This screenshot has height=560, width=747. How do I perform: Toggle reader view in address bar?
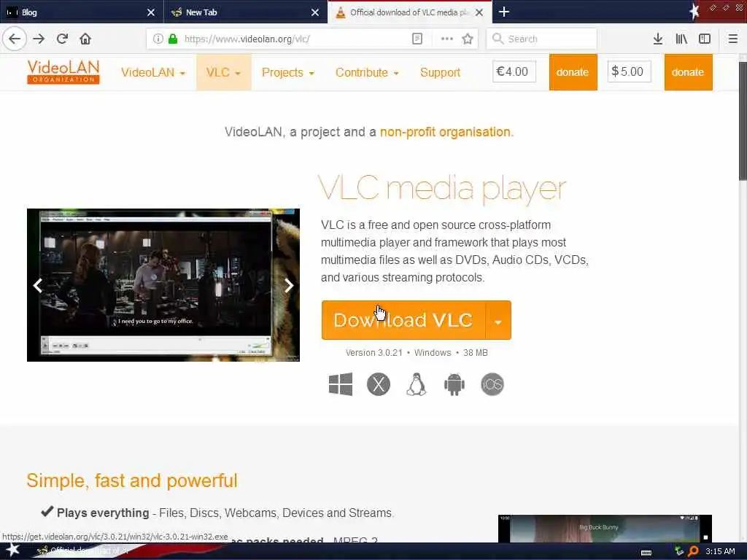(417, 39)
